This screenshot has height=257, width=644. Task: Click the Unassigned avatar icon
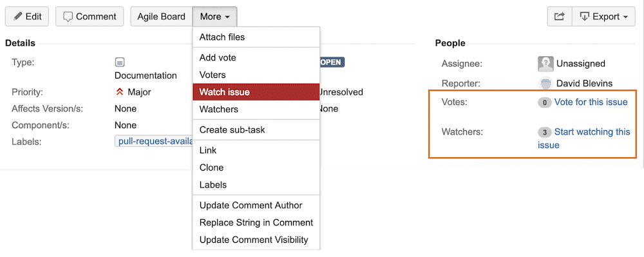545,64
